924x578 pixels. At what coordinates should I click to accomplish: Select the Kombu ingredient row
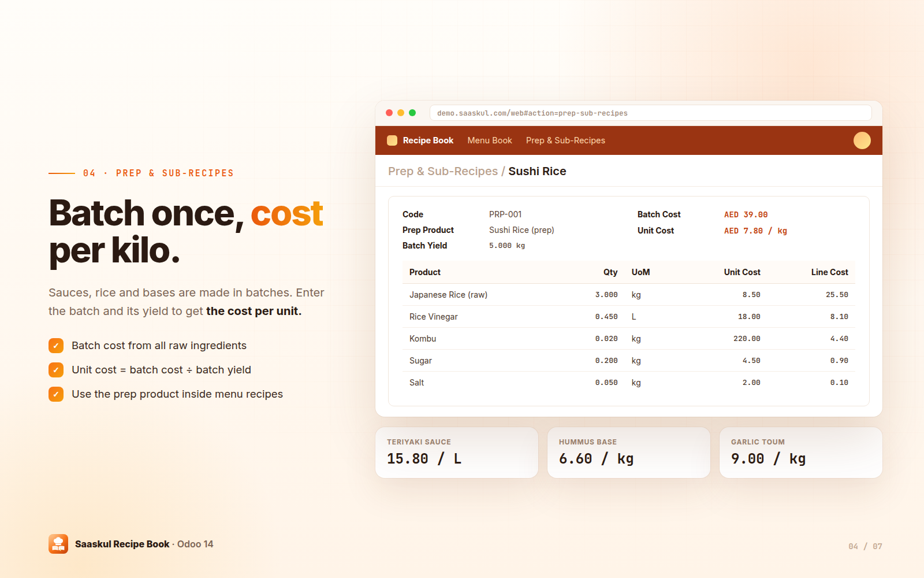point(629,339)
